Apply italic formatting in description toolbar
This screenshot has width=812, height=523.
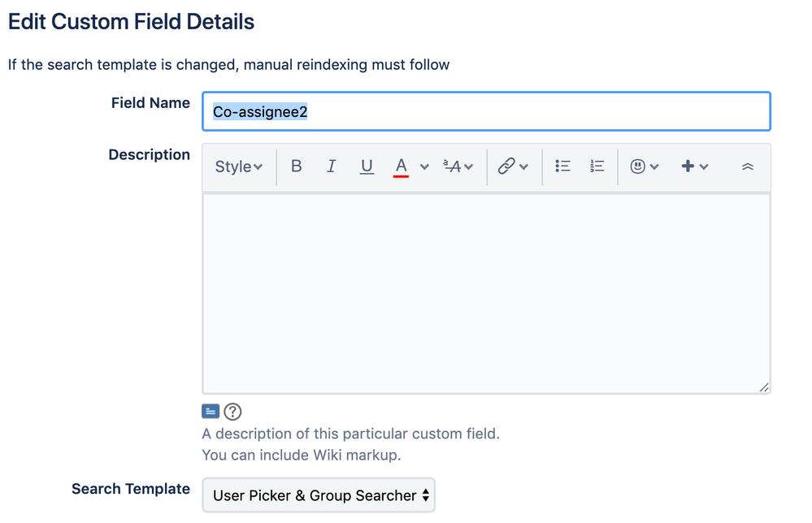331,166
